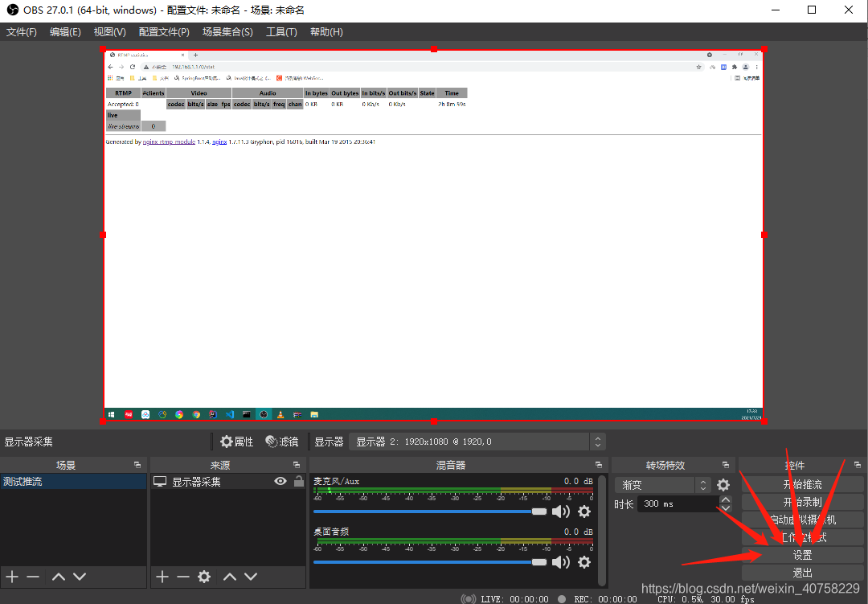Click 开始推流 to start streaming
Screen dimensions: 868x604
pos(802,485)
